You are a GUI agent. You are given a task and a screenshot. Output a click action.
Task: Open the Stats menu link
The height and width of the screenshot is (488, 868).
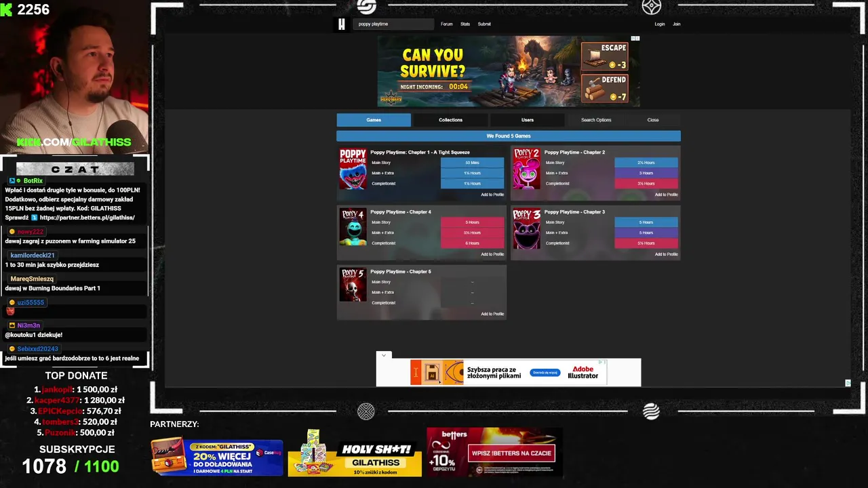(465, 24)
